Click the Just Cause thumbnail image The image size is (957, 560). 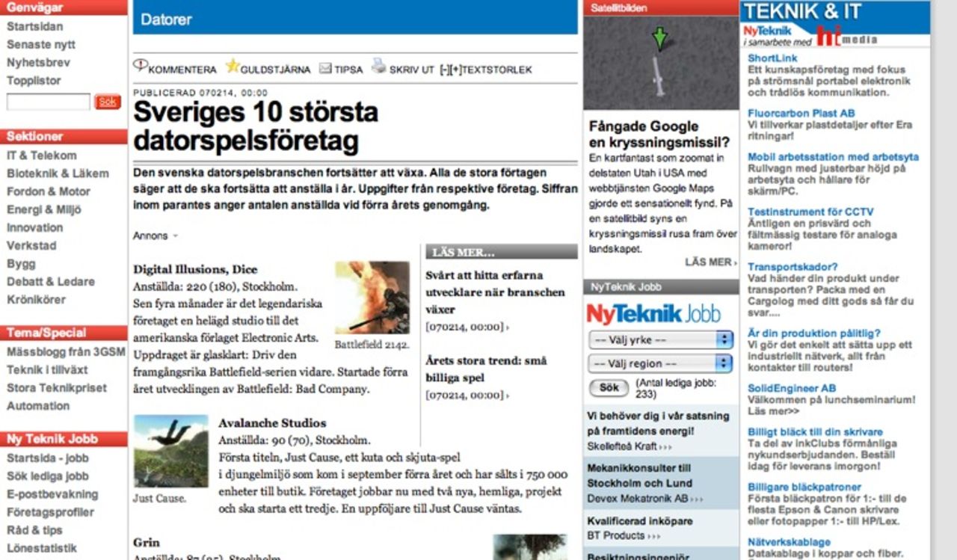pos(171,452)
